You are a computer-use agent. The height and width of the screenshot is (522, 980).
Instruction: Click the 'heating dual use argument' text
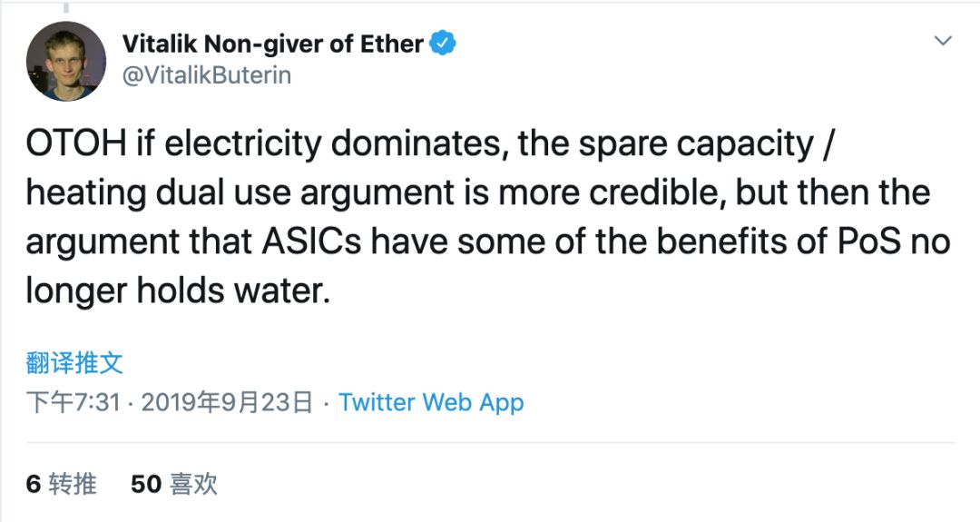(240, 193)
